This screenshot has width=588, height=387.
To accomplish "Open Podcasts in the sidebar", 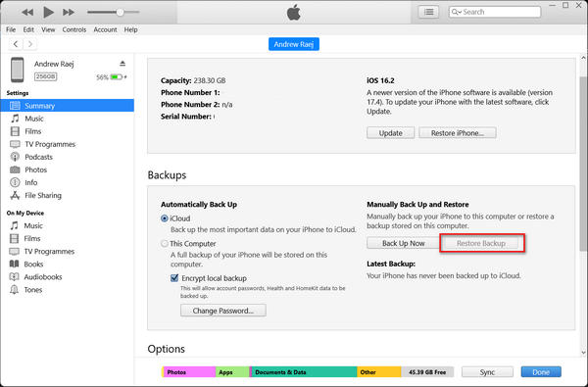I will click(38, 157).
